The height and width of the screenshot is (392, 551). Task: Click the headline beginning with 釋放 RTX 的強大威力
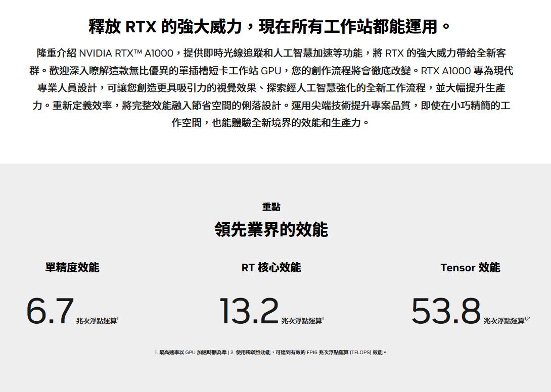(x=270, y=26)
